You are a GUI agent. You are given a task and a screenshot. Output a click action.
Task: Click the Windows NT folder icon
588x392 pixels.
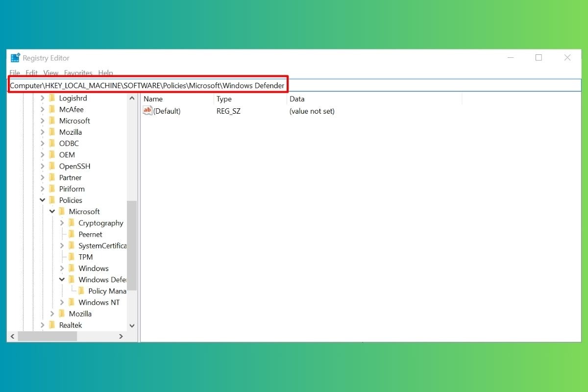(72, 302)
